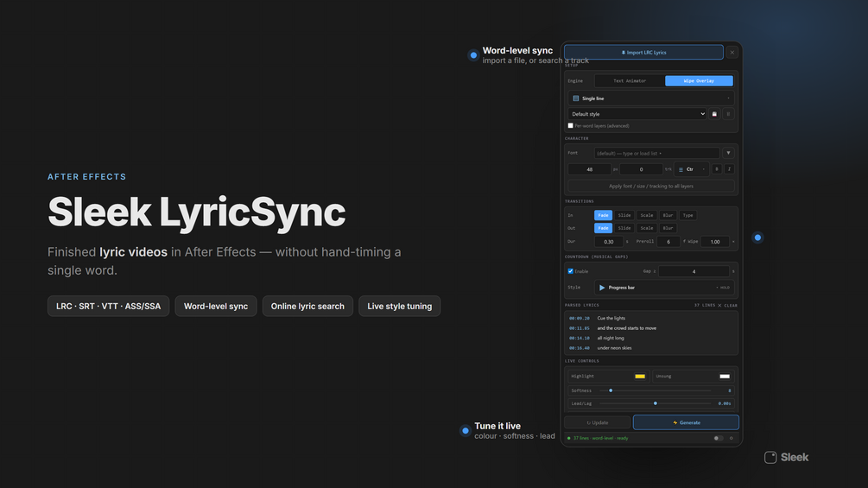Click the Preroll field showing 6

(x=668, y=242)
